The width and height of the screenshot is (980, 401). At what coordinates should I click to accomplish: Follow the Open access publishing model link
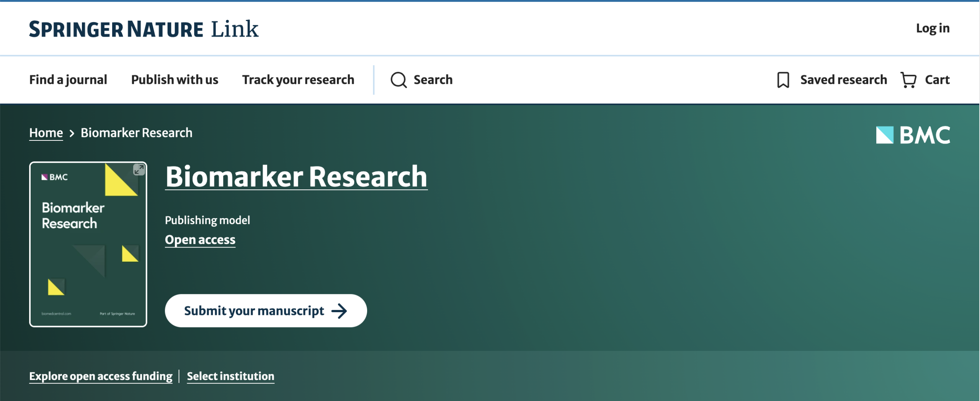(200, 240)
